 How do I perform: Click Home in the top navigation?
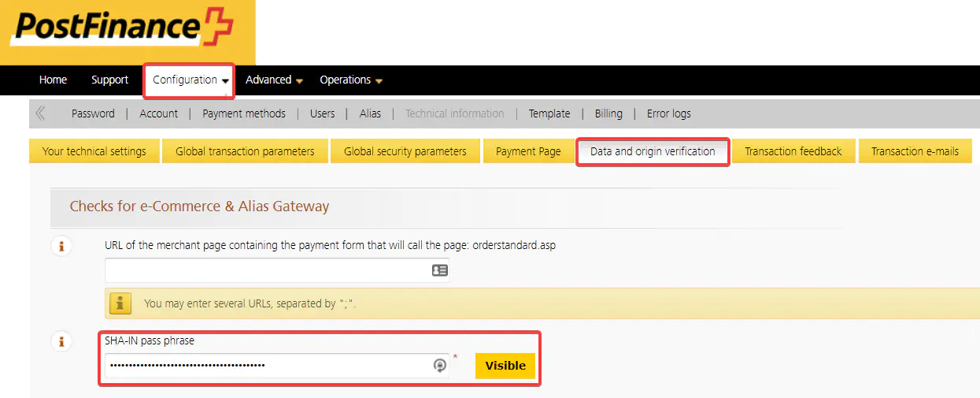pyautogui.click(x=53, y=80)
